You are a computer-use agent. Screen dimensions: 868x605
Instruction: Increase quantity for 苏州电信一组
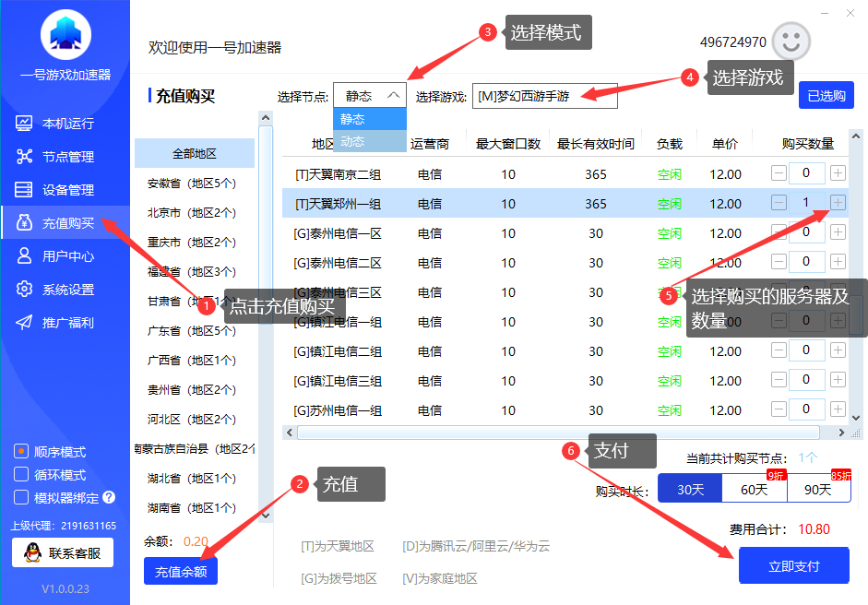pyautogui.click(x=838, y=409)
